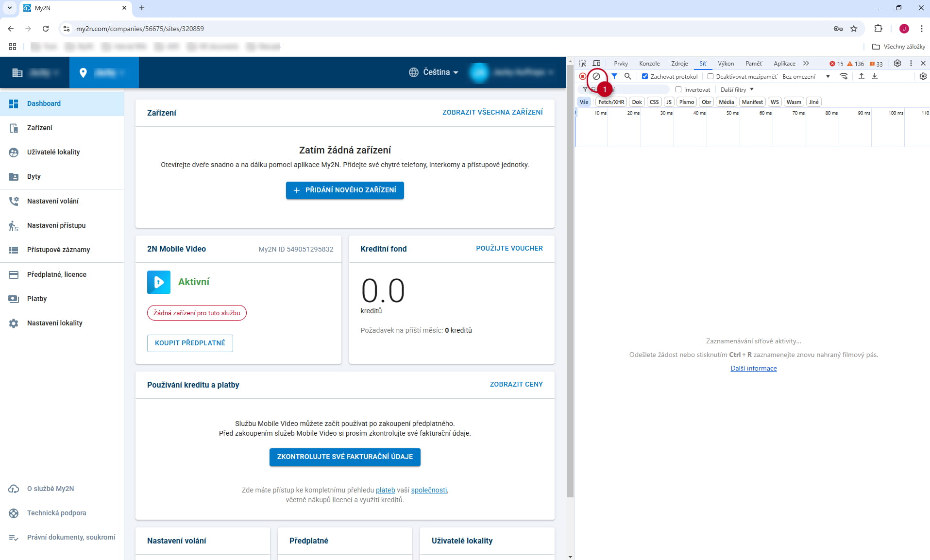The height and width of the screenshot is (560, 930).
Task: Open DevTools settings gear icon
Action: (x=897, y=64)
